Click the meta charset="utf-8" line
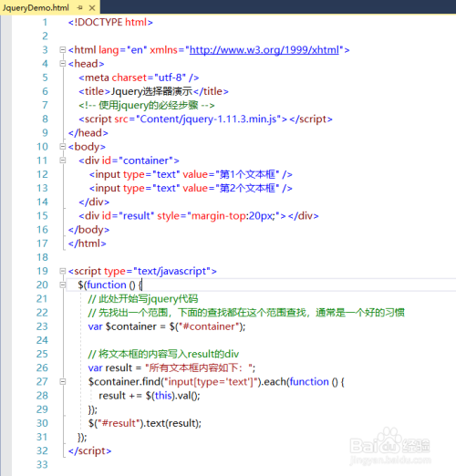This screenshot has width=456, height=476. click(x=139, y=78)
